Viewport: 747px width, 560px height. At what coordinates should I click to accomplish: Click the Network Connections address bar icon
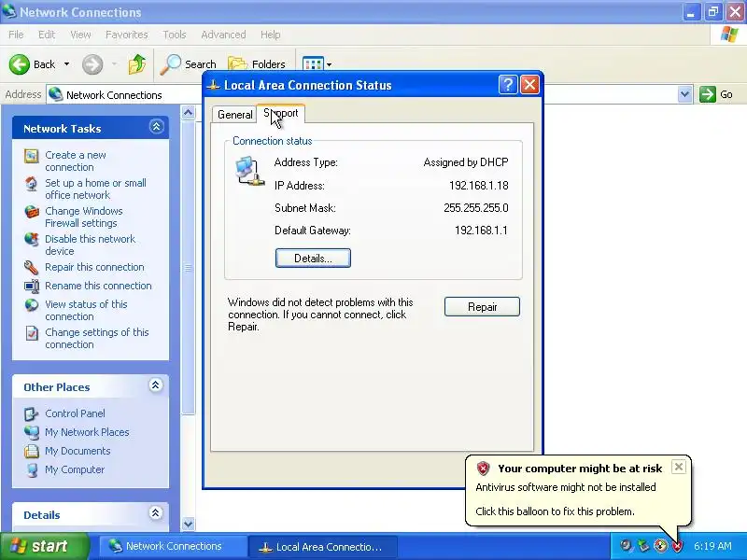click(56, 94)
